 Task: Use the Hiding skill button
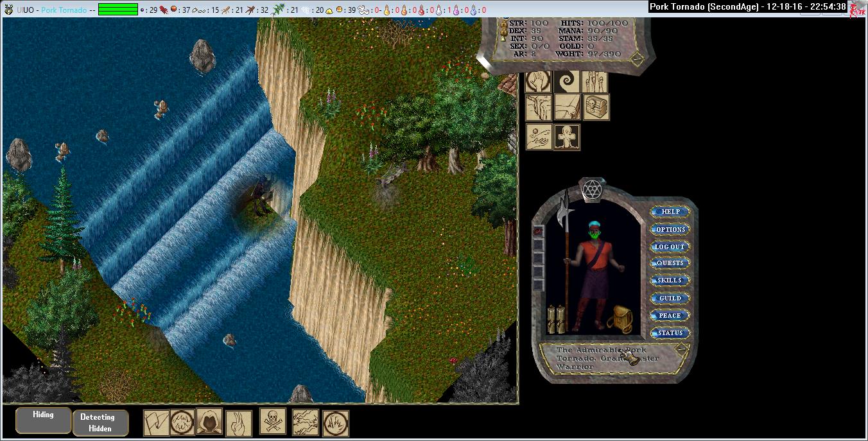(43, 420)
